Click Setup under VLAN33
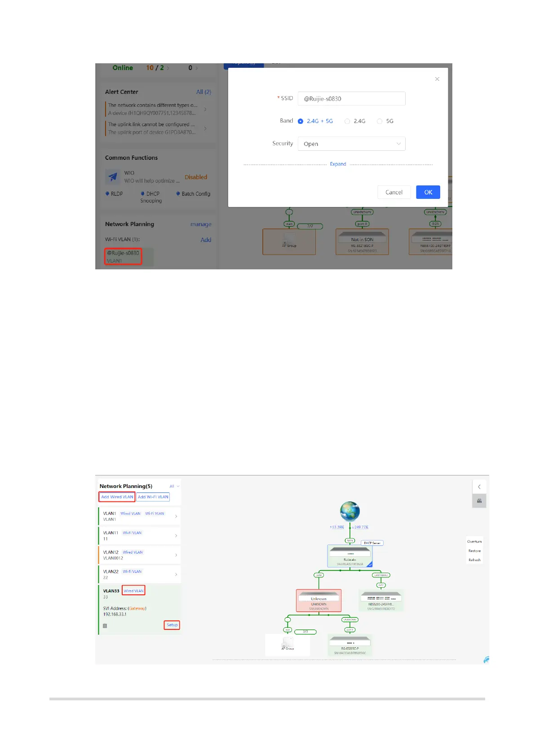The width and height of the screenshot is (535, 756). point(172,625)
